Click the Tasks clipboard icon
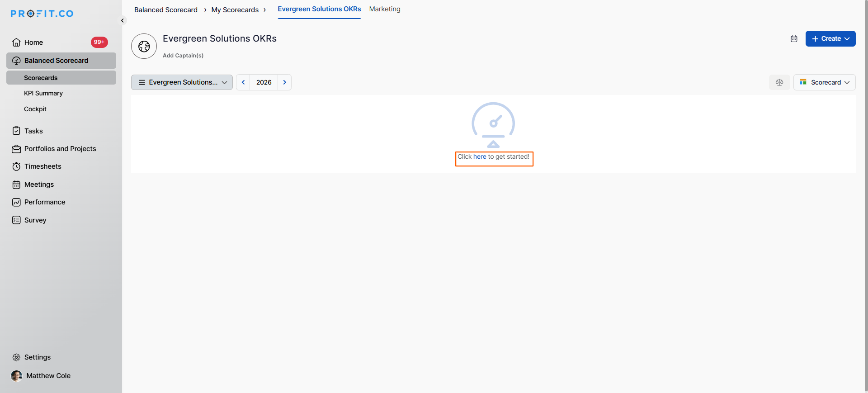The height and width of the screenshot is (393, 868). [x=16, y=131]
